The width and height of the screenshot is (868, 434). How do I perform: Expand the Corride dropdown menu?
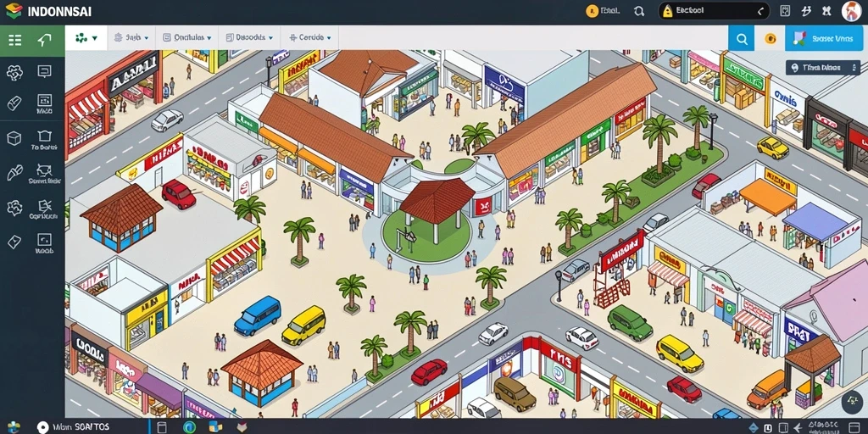(x=310, y=37)
